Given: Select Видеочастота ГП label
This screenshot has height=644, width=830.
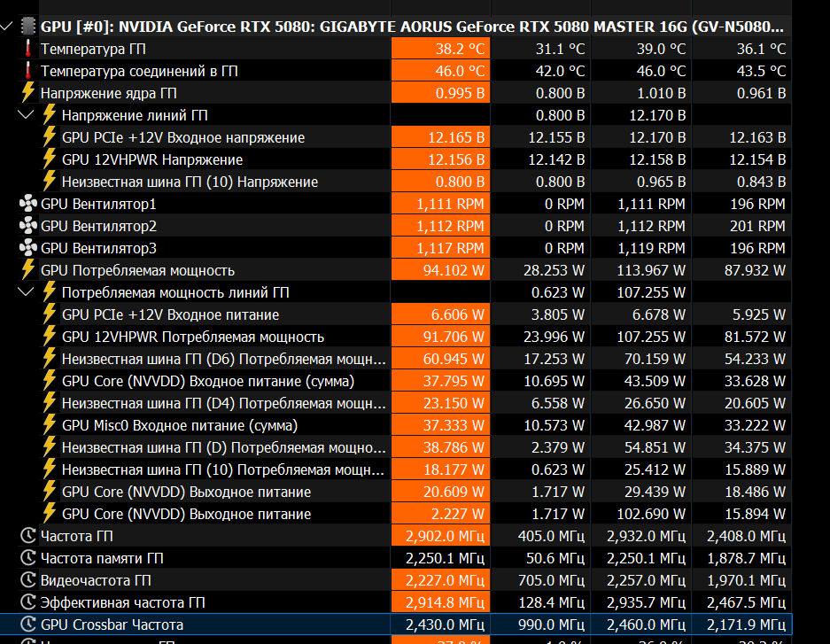Looking at the screenshot, I should 96,580.
